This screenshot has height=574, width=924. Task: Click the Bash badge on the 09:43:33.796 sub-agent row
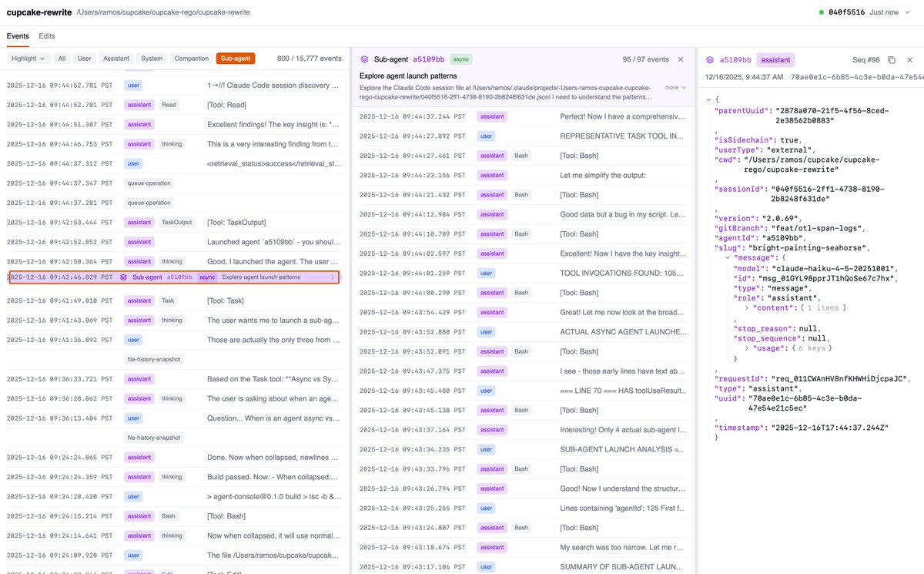522,469
